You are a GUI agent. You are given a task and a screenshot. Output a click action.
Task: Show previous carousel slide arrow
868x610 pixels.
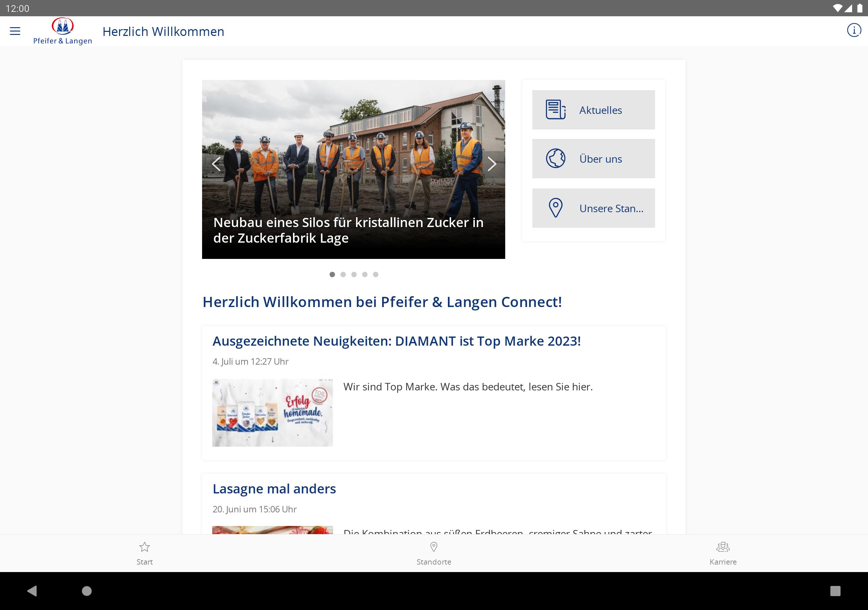tap(216, 164)
